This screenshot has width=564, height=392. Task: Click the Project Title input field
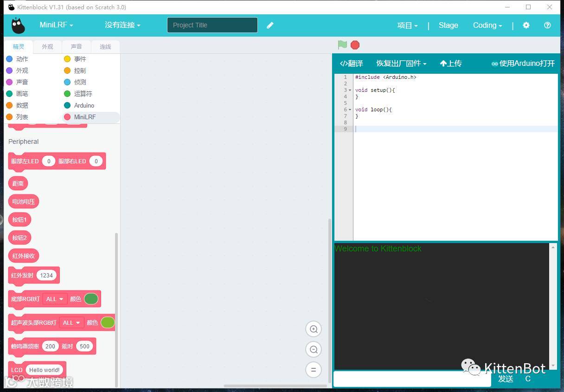click(x=212, y=25)
